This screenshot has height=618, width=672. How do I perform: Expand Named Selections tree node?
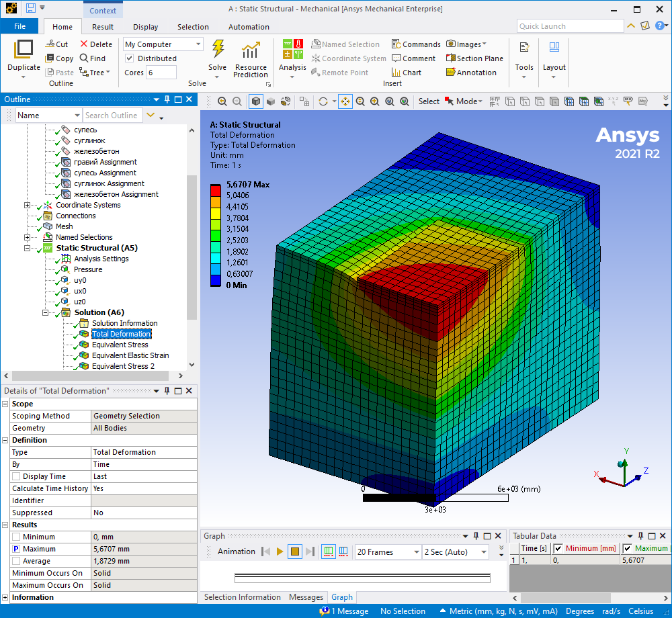(x=27, y=237)
